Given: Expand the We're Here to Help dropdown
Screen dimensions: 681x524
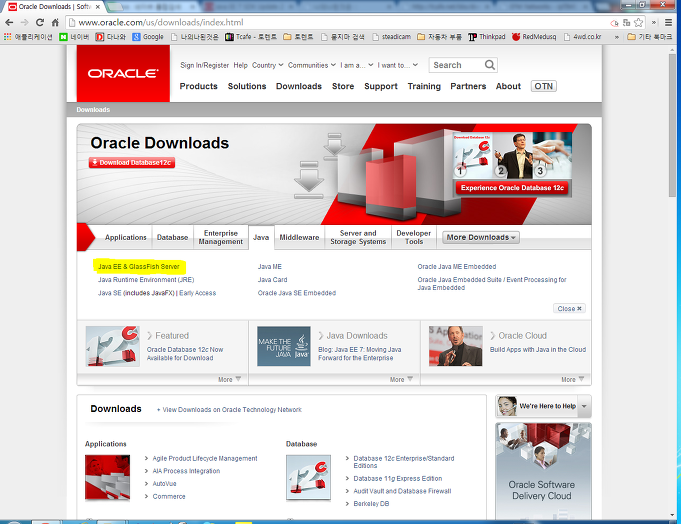Looking at the screenshot, I should pyautogui.click(x=584, y=406).
